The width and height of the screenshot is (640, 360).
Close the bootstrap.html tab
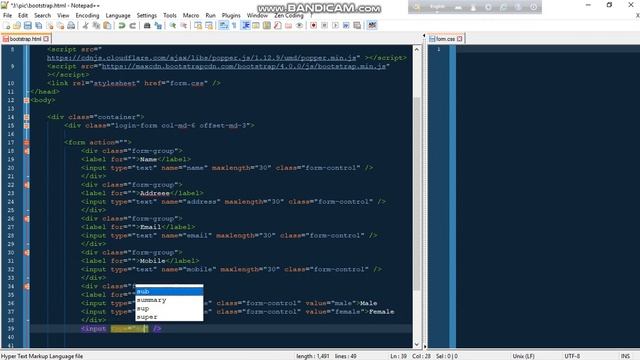pyautogui.click(x=46, y=39)
